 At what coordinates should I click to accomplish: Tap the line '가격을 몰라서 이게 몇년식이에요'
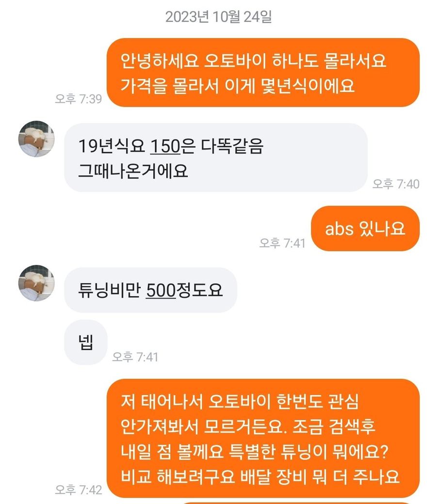click(x=238, y=86)
